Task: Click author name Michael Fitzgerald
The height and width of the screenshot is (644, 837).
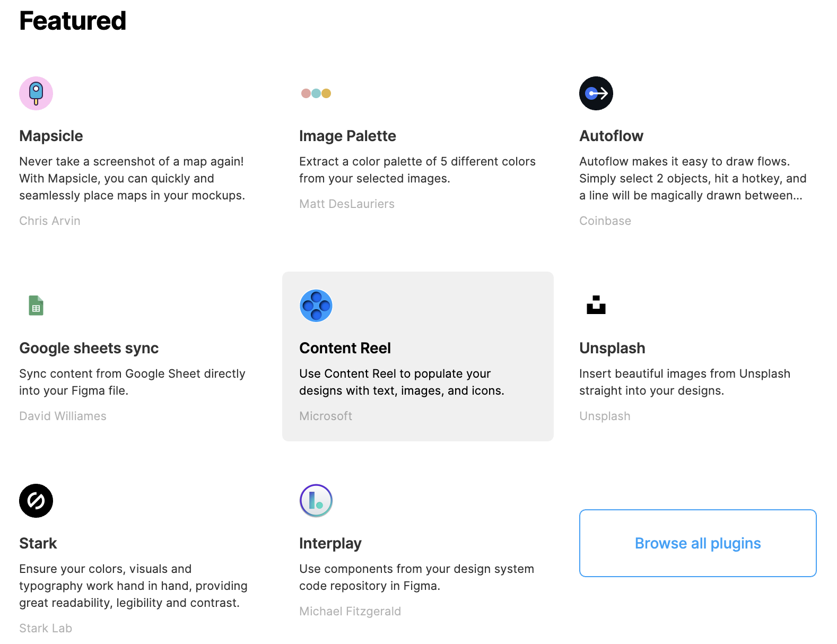Action: tap(350, 611)
